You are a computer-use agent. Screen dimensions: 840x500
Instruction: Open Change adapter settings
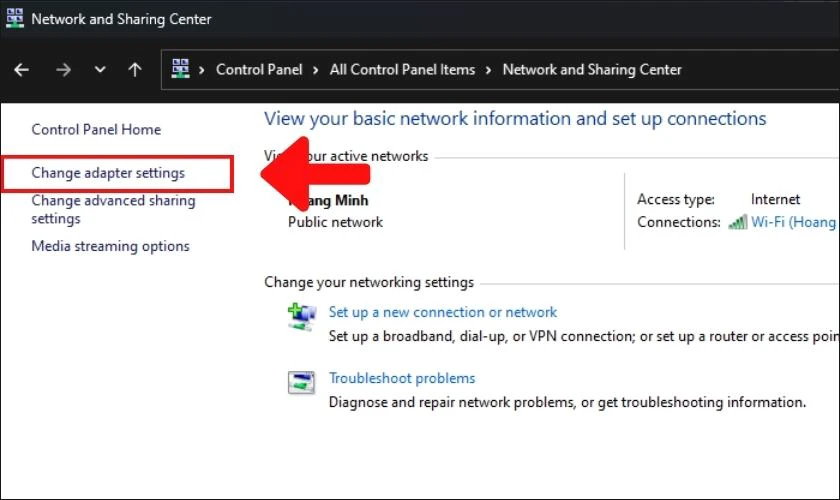pos(108,173)
